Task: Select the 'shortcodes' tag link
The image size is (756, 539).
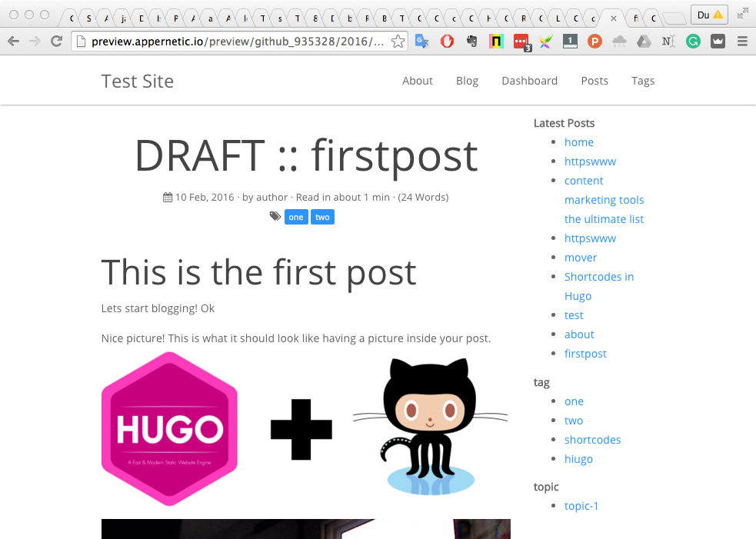Action: point(592,440)
